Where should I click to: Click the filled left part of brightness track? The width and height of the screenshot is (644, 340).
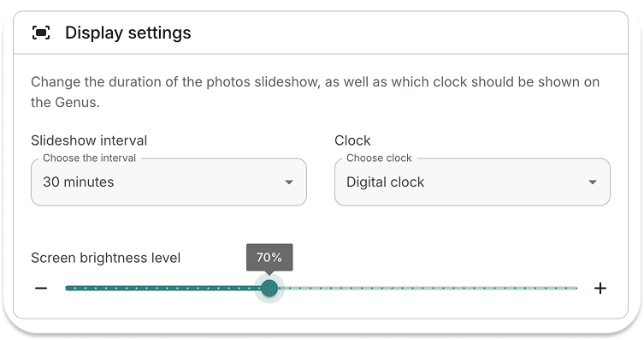(163, 289)
